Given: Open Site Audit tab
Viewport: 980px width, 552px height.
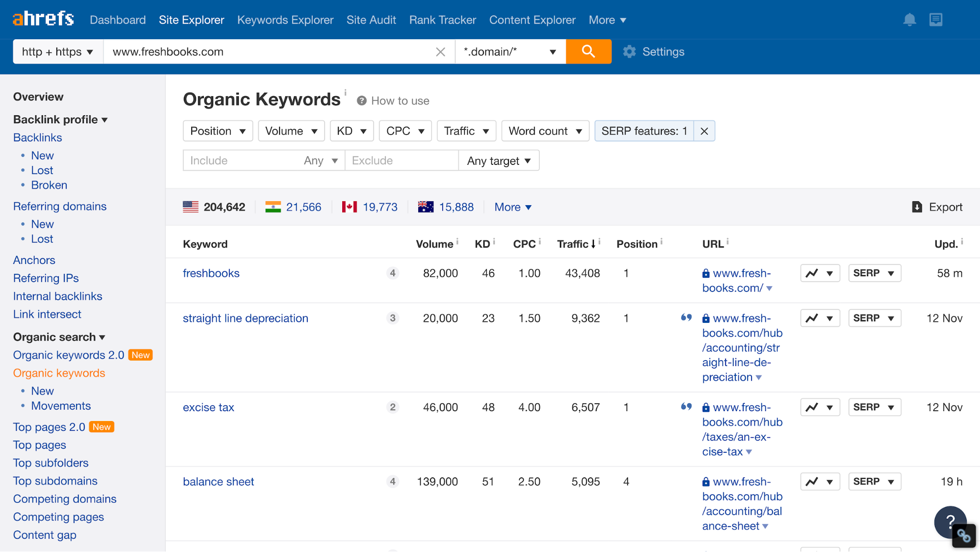Looking at the screenshot, I should (x=371, y=20).
